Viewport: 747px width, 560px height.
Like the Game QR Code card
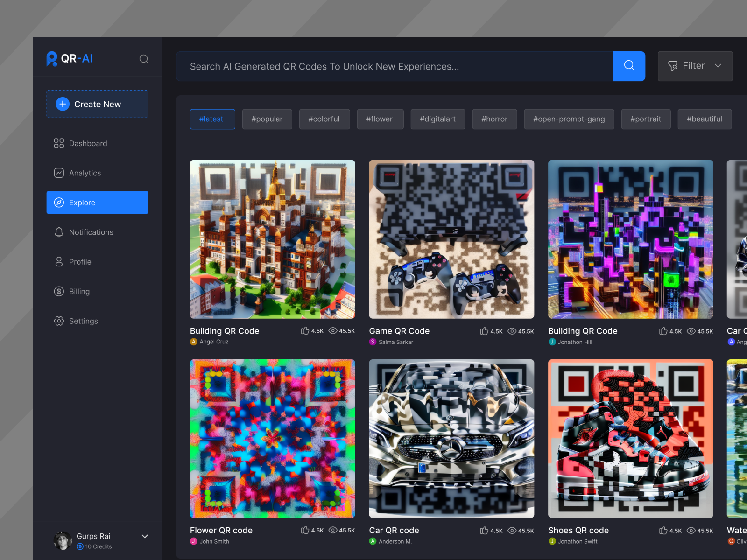tap(484, 331)
